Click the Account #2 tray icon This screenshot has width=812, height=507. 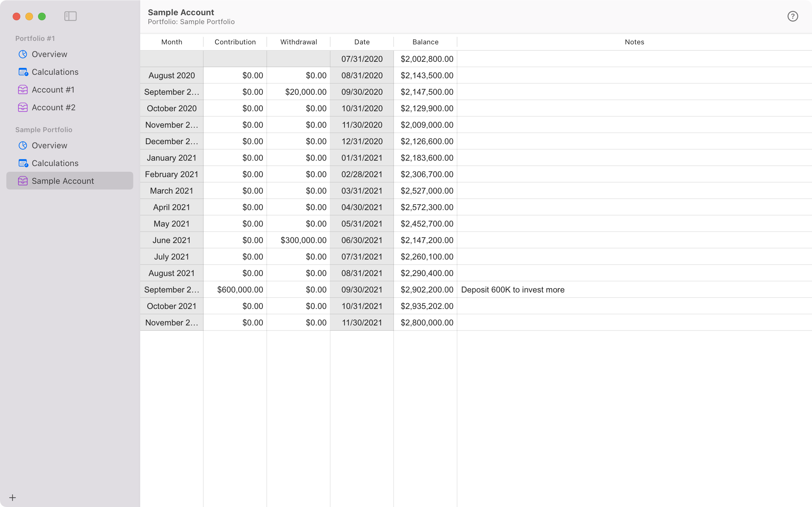(23, 108)
